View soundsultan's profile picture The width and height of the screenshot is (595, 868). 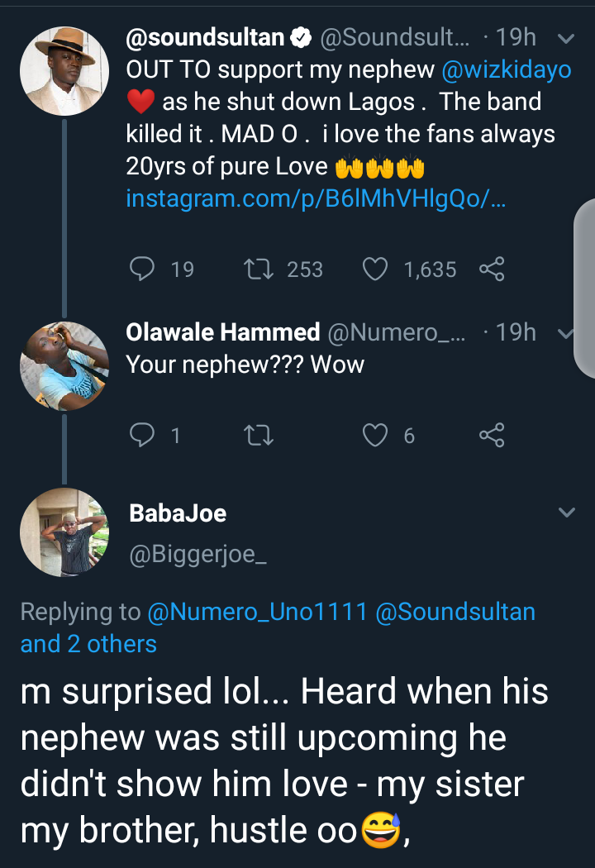coord(64,71)
